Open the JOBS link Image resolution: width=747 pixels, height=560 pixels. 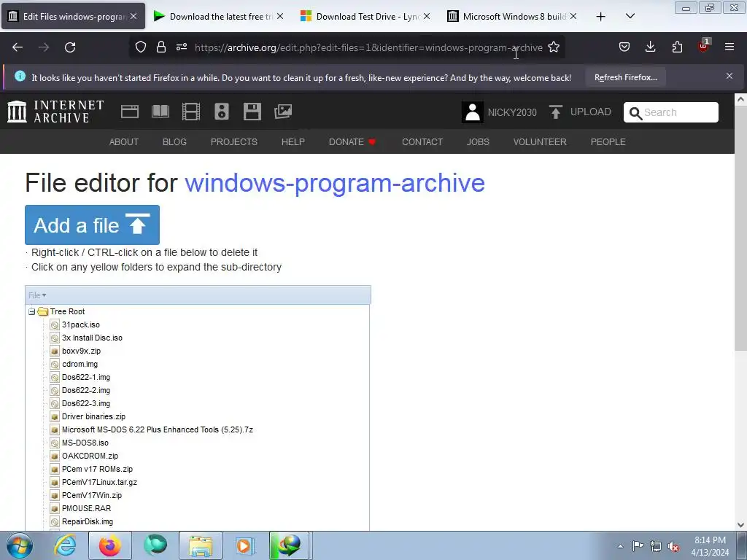[x=478, y=142]
